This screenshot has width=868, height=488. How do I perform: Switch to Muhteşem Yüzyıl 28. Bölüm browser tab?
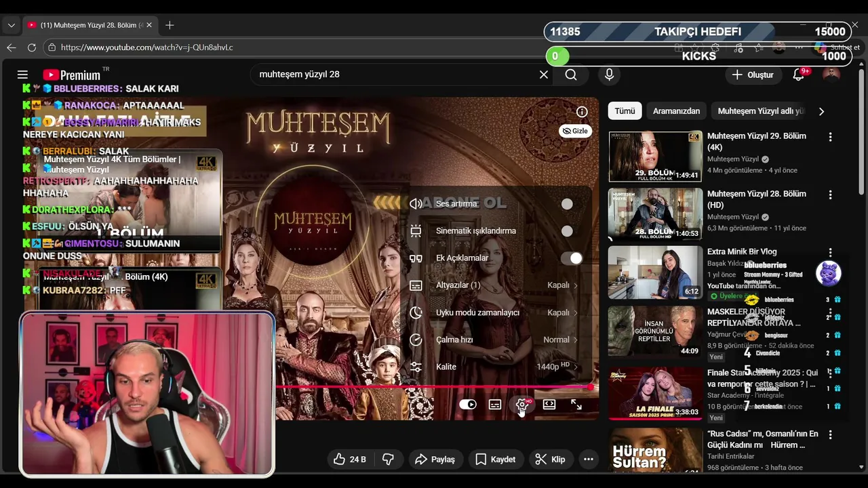tap(91, 25)
